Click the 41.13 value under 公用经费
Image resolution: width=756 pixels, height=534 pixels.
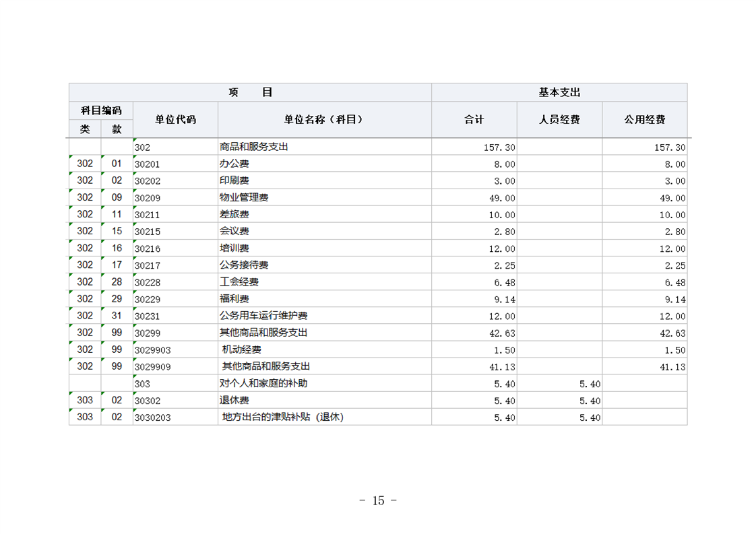click(x=672, y=367)
